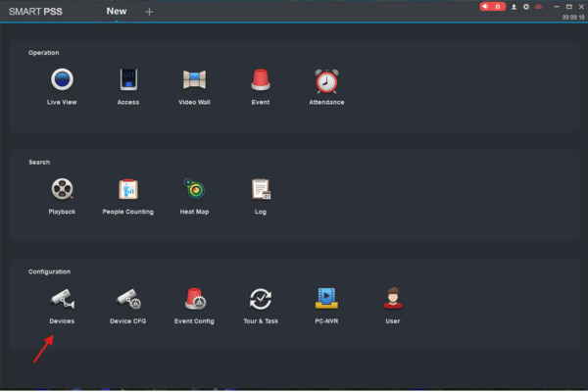Open the Log search module
The image size is (588, 392).
(261, 196)
